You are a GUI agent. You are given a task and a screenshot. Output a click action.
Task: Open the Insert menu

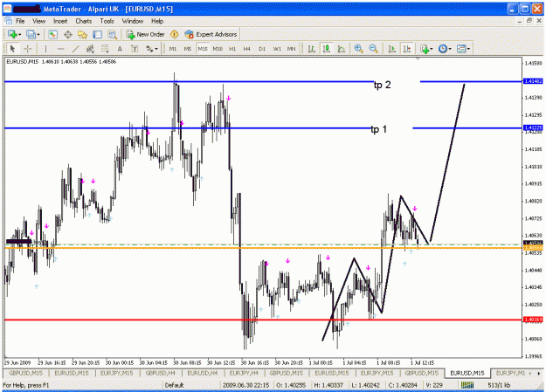pos(60,21)
